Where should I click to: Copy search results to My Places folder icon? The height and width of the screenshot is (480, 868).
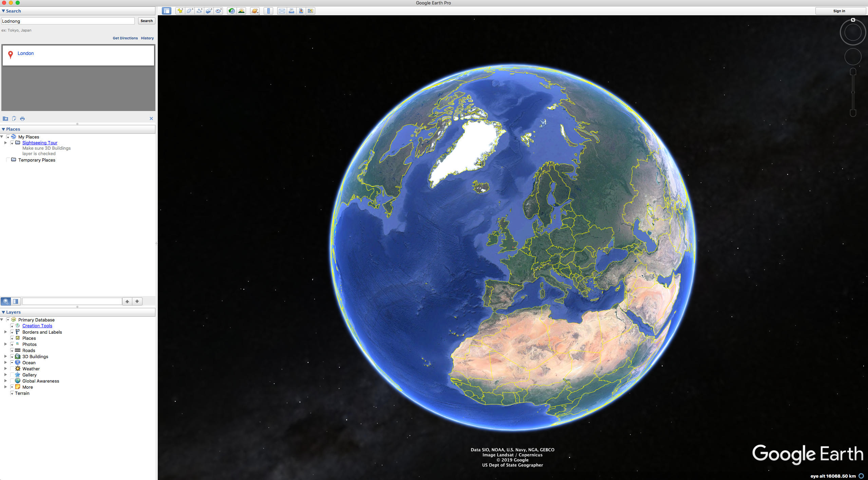coord(5,118)
